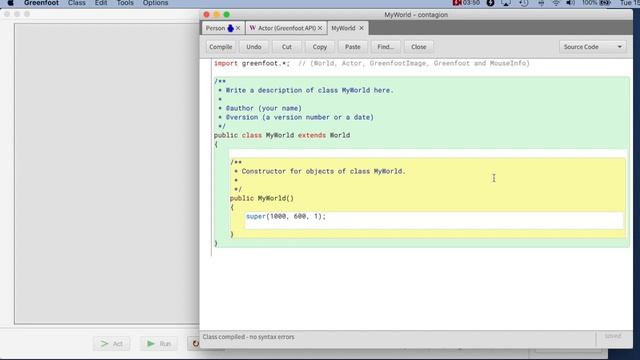Click the comment 'Constructor for objects of class MyWorld.'

coord(323,171)
